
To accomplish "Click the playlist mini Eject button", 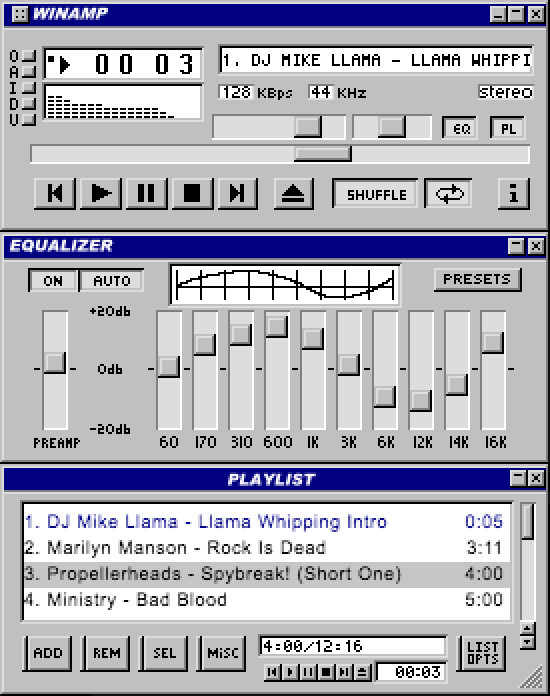I will click(362, 672).
